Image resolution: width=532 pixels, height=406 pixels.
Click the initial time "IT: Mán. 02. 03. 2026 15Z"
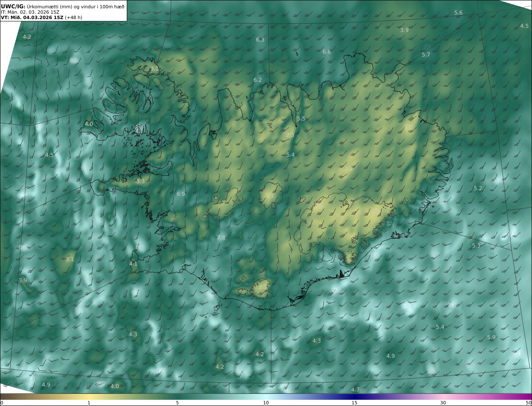click(x=30, y=12)
